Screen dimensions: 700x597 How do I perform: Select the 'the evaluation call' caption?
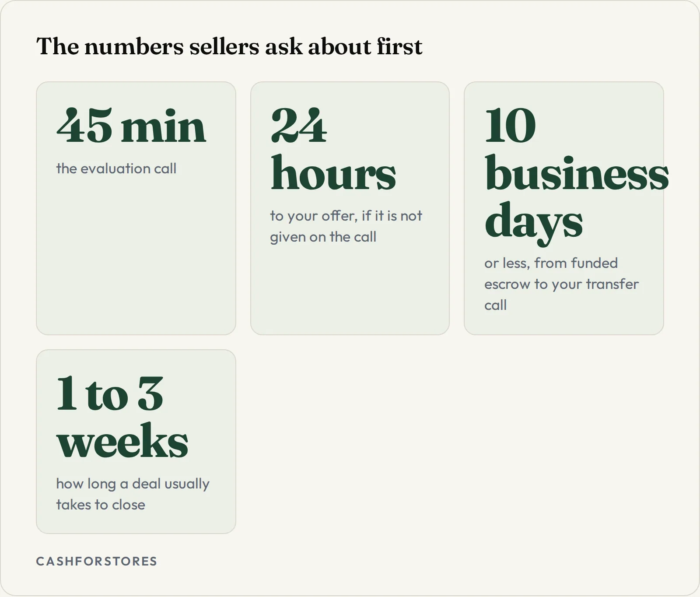click(116, 169)
